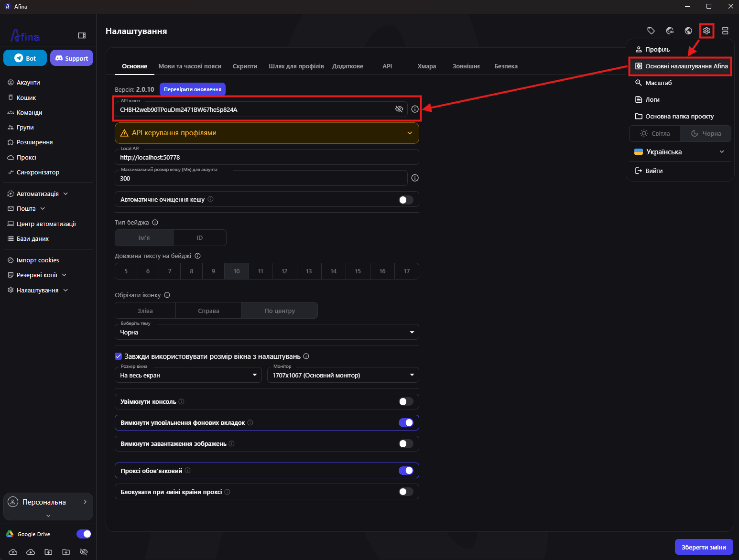Click the settings gear icon in top toolbar

pos(706,31)
